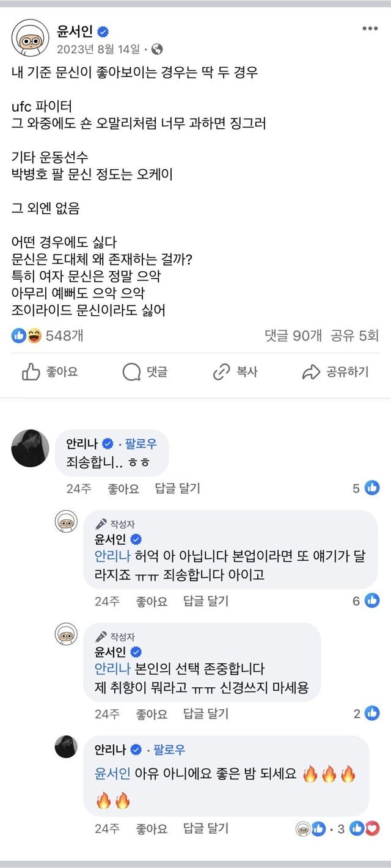Click 답글 달기 under 안리나's first comment
This screenshot has height=868, width=391.
tap(178, 488)
